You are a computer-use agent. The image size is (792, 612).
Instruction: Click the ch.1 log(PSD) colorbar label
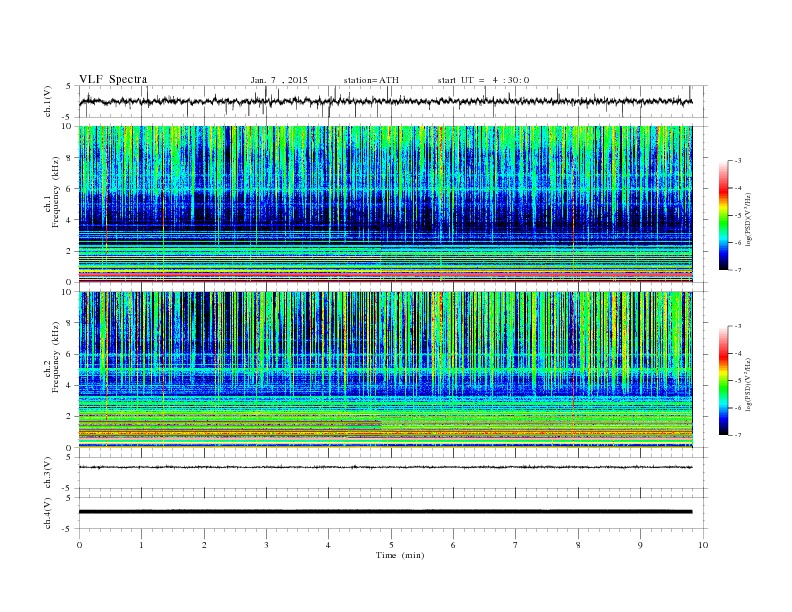[x=748, y=219]
